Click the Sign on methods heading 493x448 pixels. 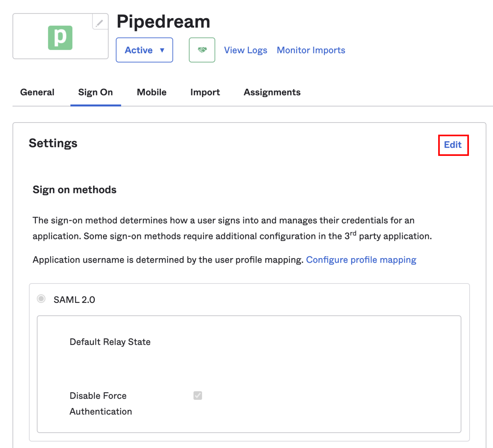(74, 190)
